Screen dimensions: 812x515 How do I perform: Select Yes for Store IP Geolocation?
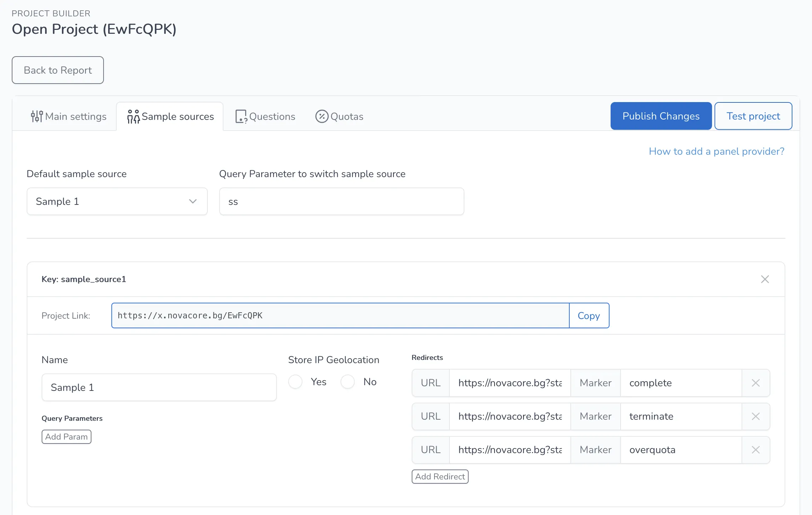(x=295, y=382)
